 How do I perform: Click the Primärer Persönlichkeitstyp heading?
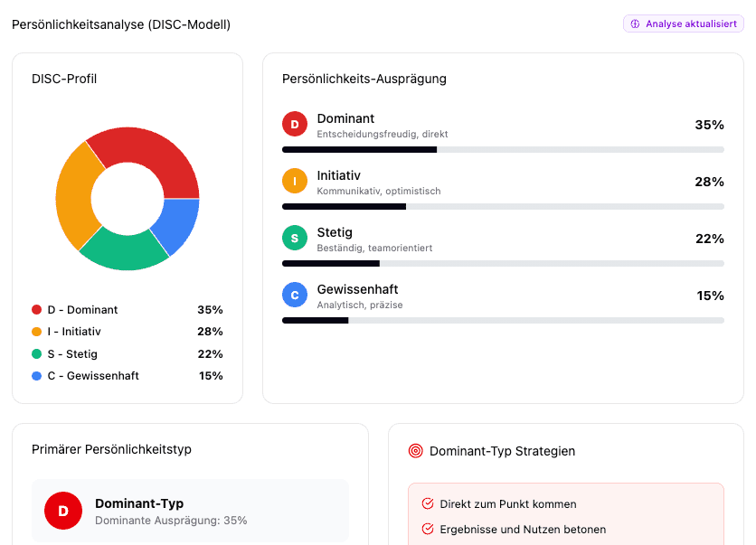(x=111, y=449)
